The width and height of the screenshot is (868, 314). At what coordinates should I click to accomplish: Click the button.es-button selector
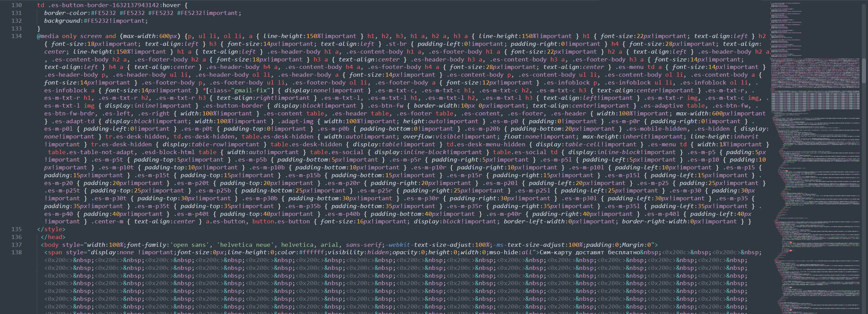coord(281,221)
